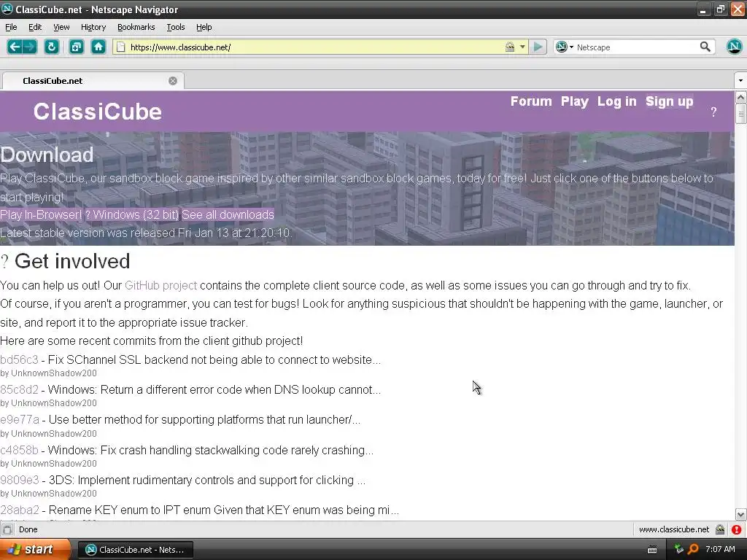Open commit bd56c3 link
The image size is (747, 560).
(x=19, y=359)
